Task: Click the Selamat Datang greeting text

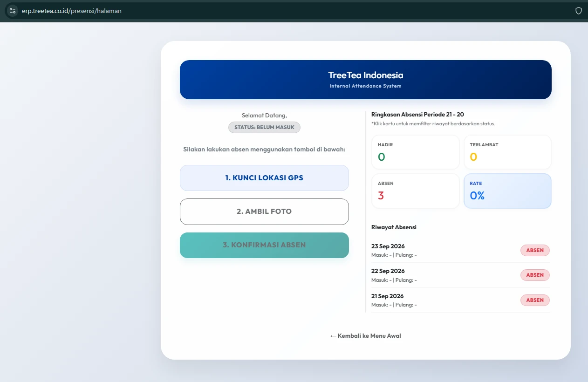Action: [x=264, y=116]
